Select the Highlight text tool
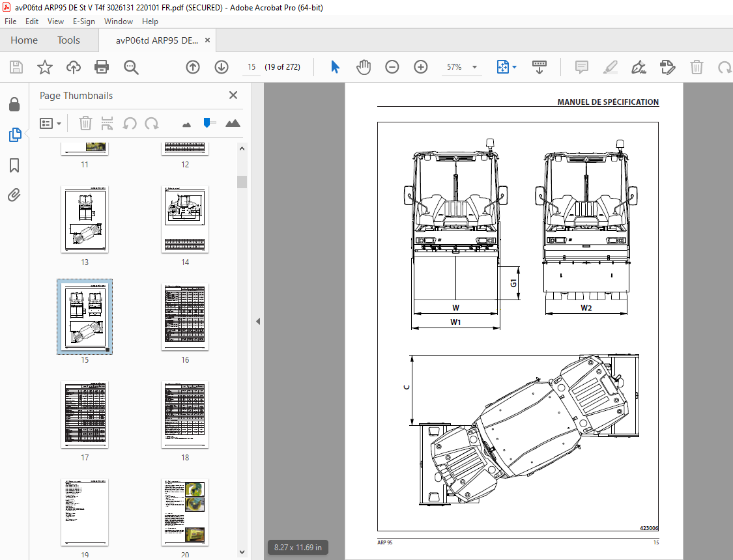 (x=610, y=67)
